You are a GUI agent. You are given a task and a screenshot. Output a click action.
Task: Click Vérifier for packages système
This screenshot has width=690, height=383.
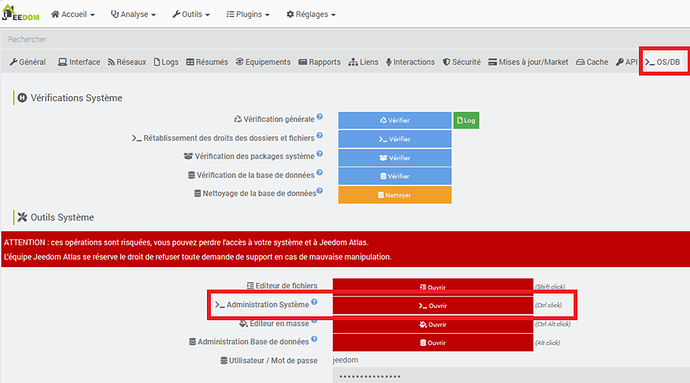395,158
